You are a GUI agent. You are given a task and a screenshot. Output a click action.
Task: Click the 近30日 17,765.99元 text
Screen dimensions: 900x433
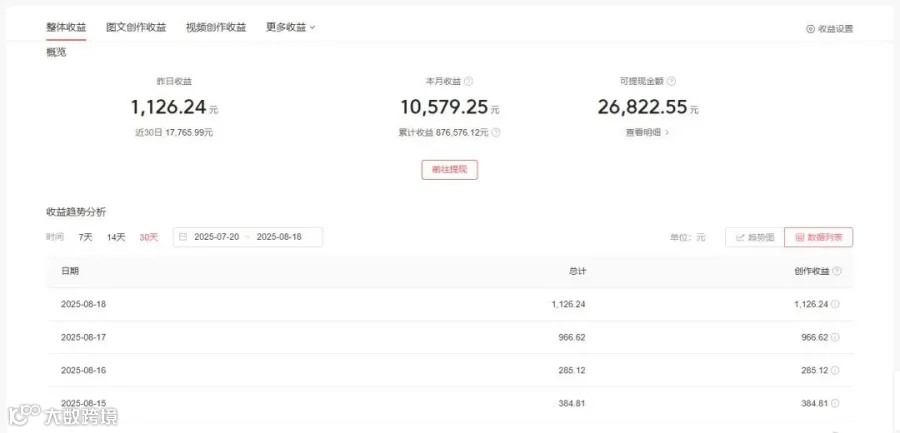(174, 132)
